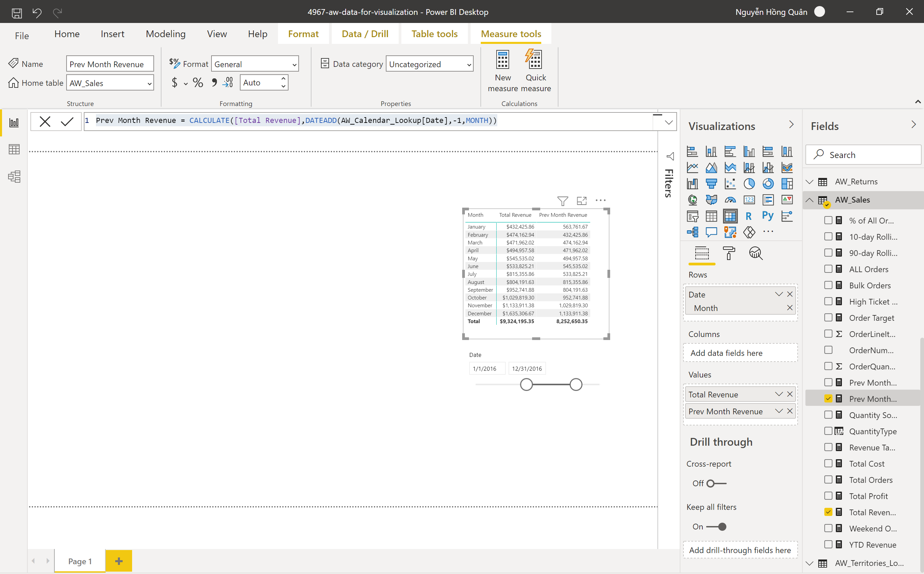This screenshot has height=574, width=924.
Task: Collapse the Visualizations pane
Action: point(791,125)
